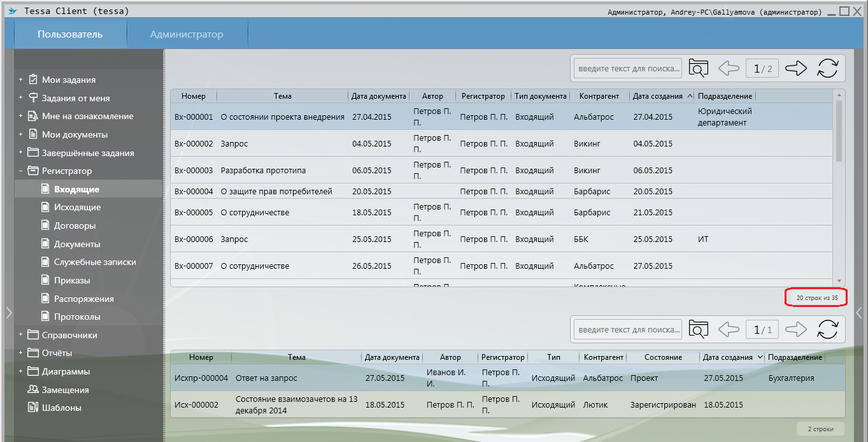
Task: Open the Договоры list in sidebar
Action: [x=75, y=225]
